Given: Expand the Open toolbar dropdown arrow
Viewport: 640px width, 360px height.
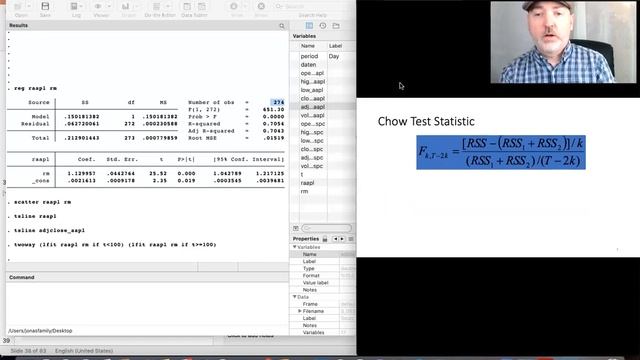Looking at the screenshot, I should (29, 7).
